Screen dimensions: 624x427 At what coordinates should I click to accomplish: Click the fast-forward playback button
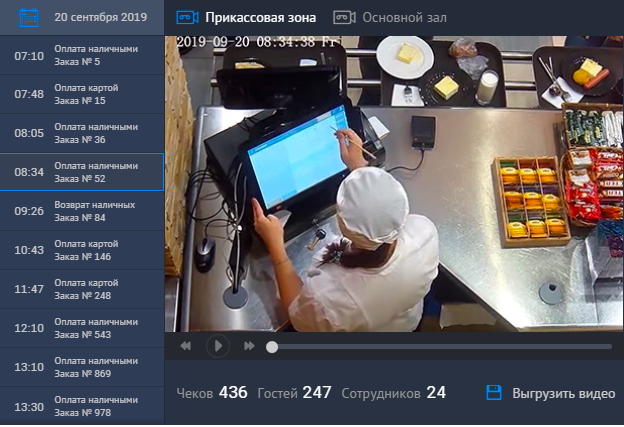pos(249,346)
